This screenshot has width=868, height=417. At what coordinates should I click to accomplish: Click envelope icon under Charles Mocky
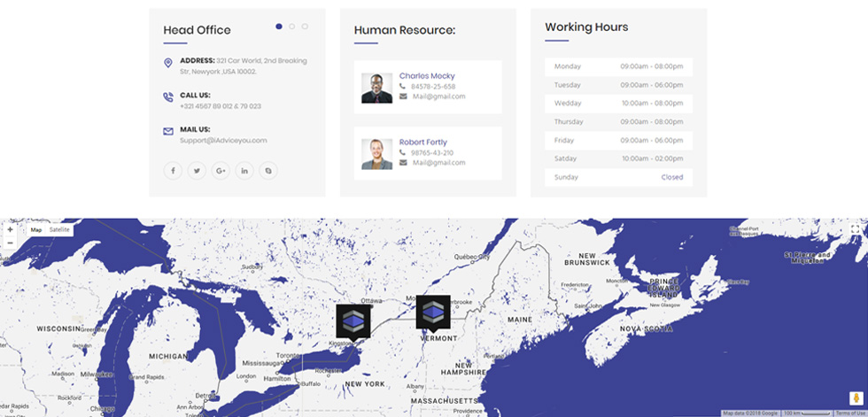[403, 97]
